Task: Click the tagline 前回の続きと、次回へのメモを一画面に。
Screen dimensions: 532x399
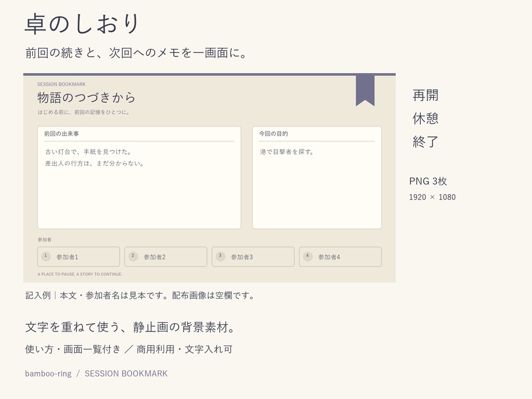Action: click(x=136, y=53)
